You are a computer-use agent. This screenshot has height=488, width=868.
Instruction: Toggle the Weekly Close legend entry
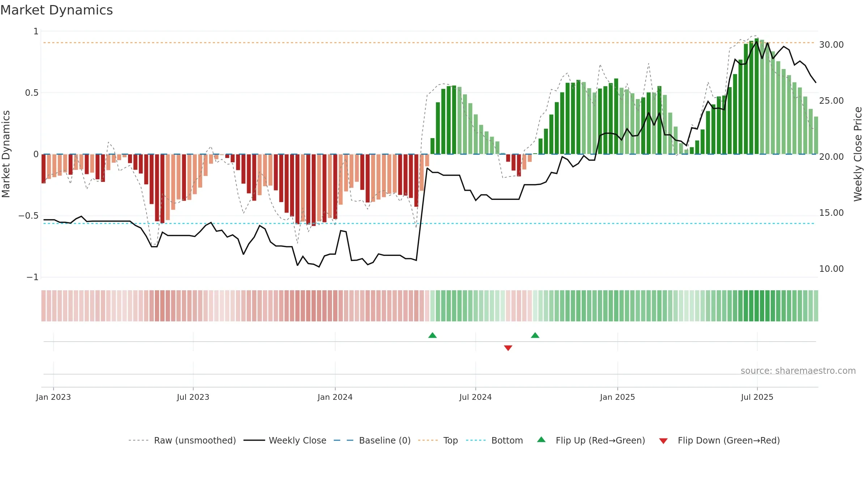click(285, 440)
